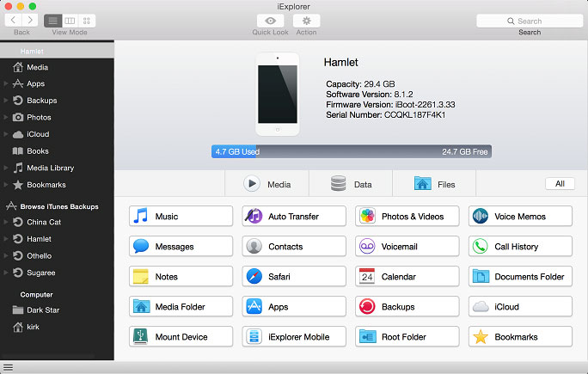588x374 pixels.
Task: Click the Capacity 29.4 GB text
Action: 360,84
